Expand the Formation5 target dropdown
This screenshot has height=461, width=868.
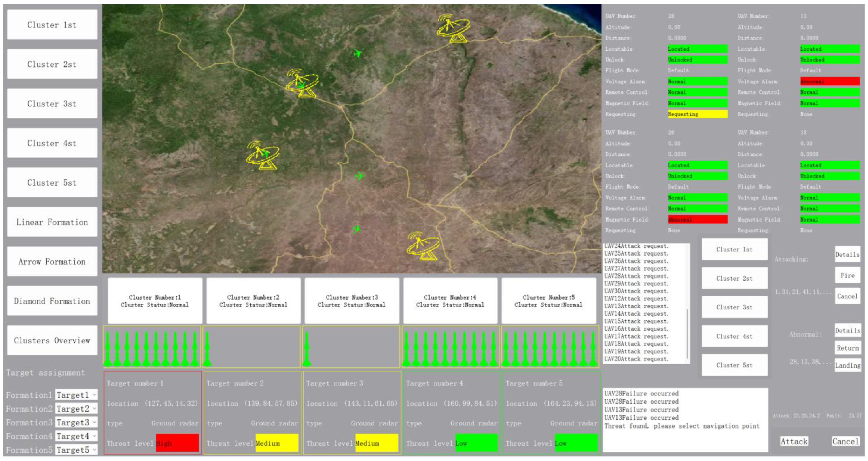pyautogui.click(x=76, y=450)
